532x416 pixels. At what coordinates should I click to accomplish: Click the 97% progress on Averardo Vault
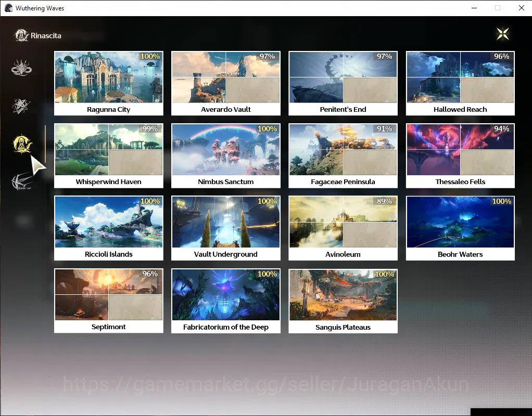point(267,56)
